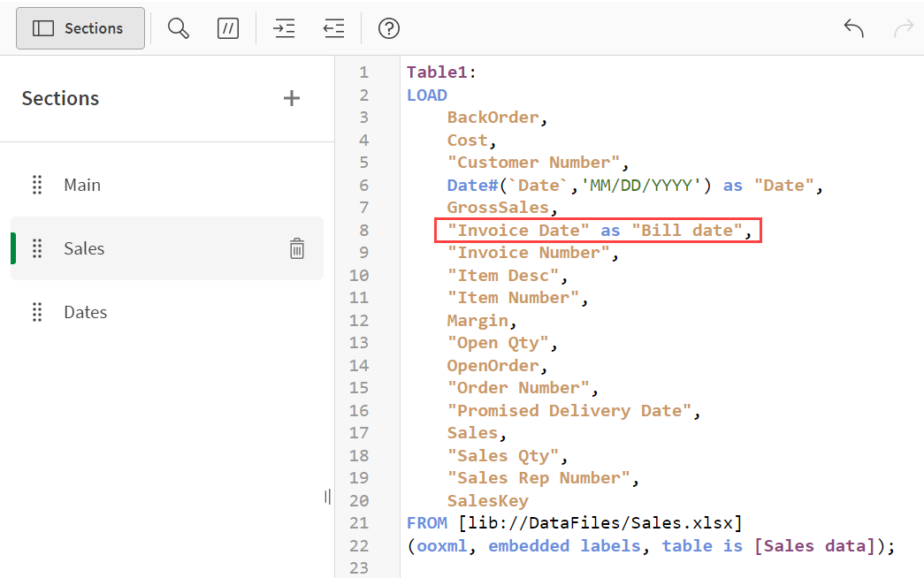Click the ooxml format specifier
924x578 pixels.
(x=442, y=545)
